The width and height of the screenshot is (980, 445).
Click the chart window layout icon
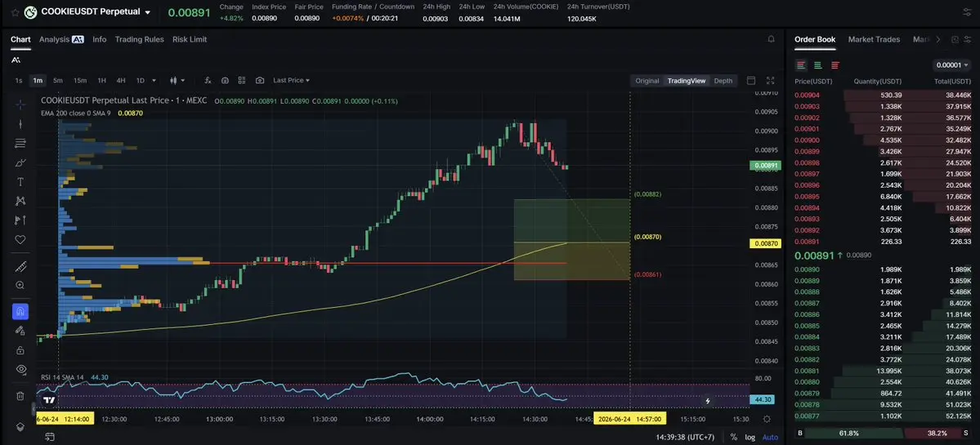(751, 81)
